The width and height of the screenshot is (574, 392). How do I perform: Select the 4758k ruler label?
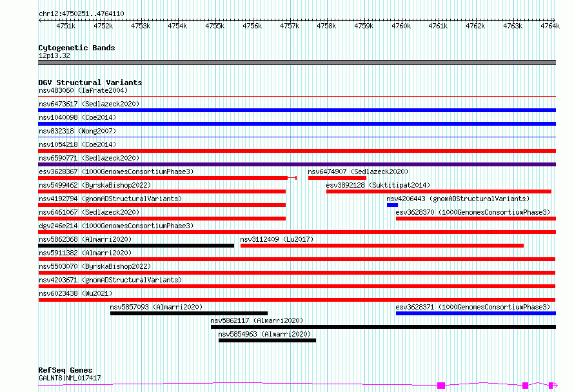tap(326, 26)
